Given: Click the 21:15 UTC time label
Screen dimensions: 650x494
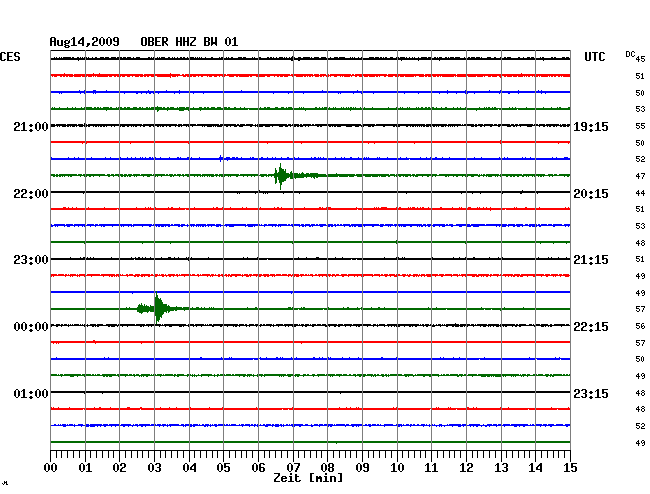Looking at the screenshot, I should [x=591, y=260].
